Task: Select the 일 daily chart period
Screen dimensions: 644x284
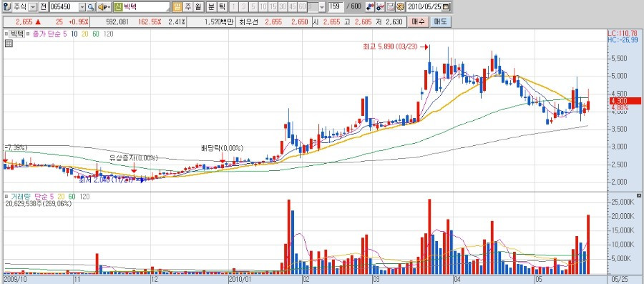Action: tap(177, 7)
